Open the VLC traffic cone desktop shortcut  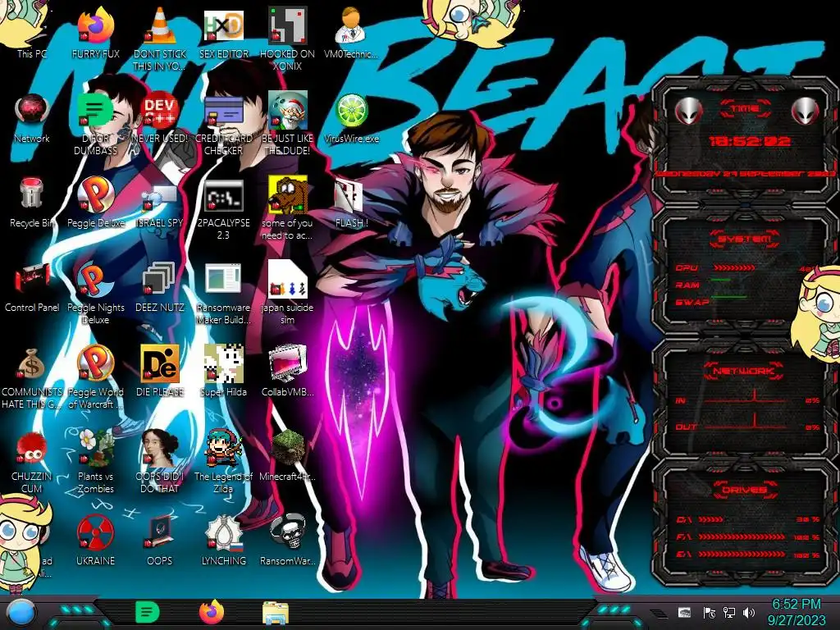[160, 38]
